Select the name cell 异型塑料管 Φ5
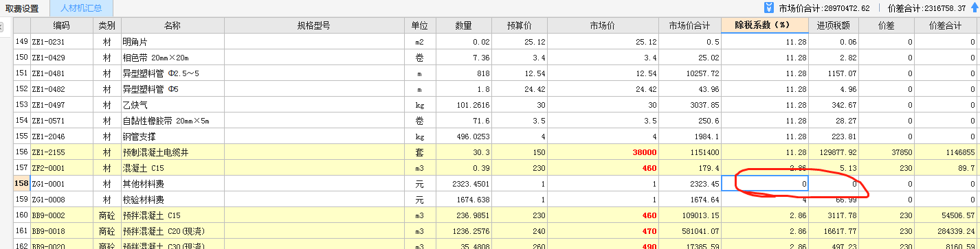 [x=172, y=89]
